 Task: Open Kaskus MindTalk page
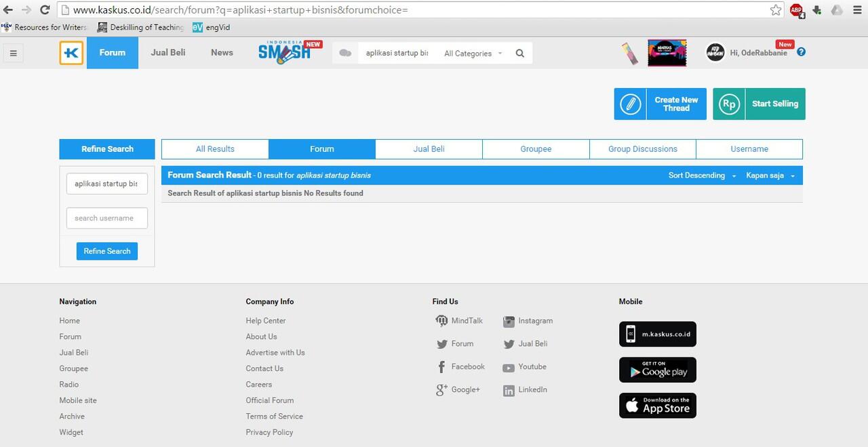tap(441, 321)
